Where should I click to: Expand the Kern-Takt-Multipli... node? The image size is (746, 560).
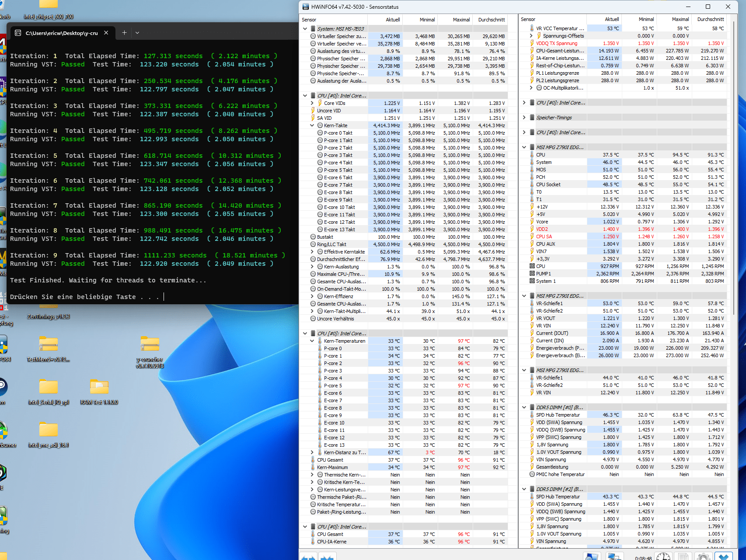pos(312,311)
